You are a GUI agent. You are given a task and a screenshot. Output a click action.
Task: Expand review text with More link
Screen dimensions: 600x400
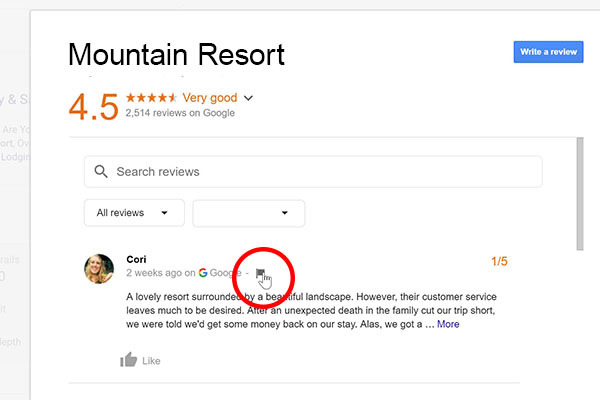tap(448, 324)
